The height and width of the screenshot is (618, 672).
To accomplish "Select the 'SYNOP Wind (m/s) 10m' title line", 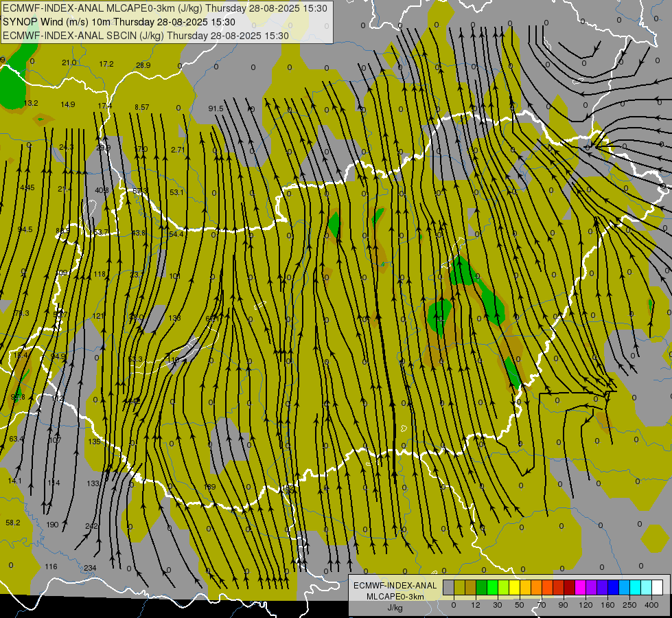I will pos(119,22).
